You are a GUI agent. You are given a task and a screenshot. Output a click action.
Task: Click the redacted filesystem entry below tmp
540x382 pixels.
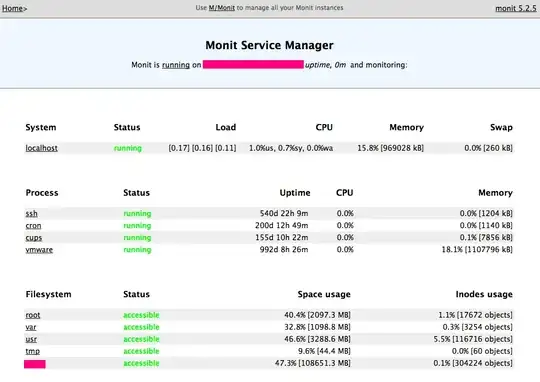point(35,364)
